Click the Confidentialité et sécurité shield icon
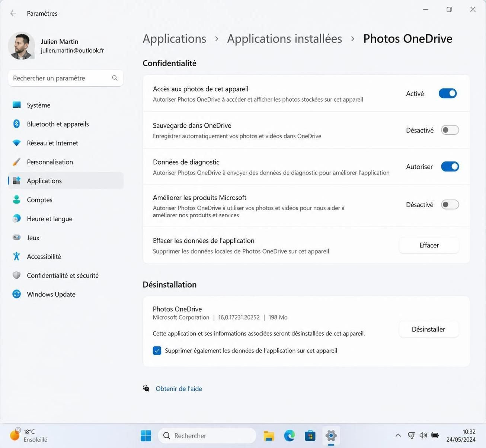The height and width of the screenshot is (448, 486). (16, 275)
